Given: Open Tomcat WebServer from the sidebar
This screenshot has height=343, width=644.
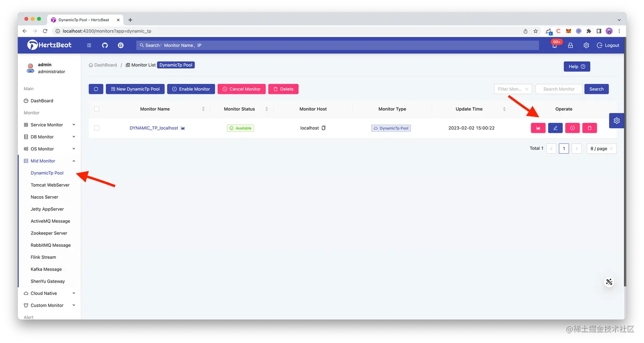Looking at the screenshot, I should point(50,185).
